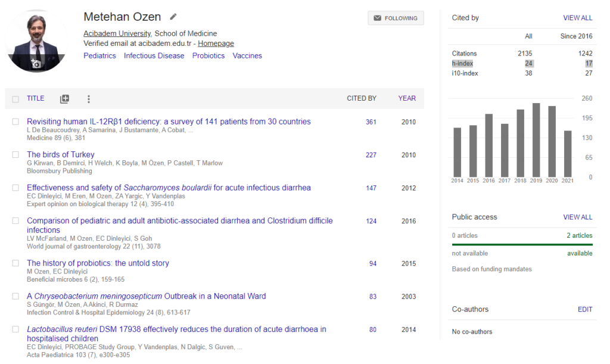The image size is (610, 364).
Task: Sort articles by Cited By header
Action: pyautogui.click(x=362, y=98)
